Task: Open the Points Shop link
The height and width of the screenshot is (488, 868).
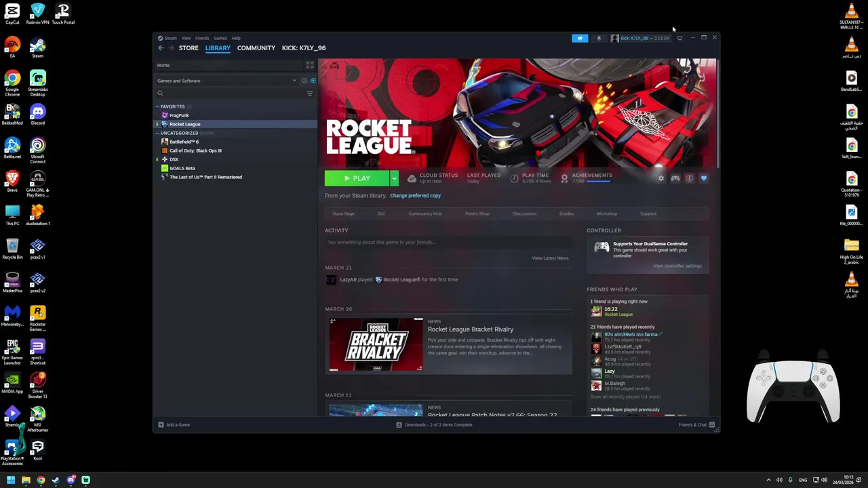Action: pyautogui.click(x=477, y=213)
